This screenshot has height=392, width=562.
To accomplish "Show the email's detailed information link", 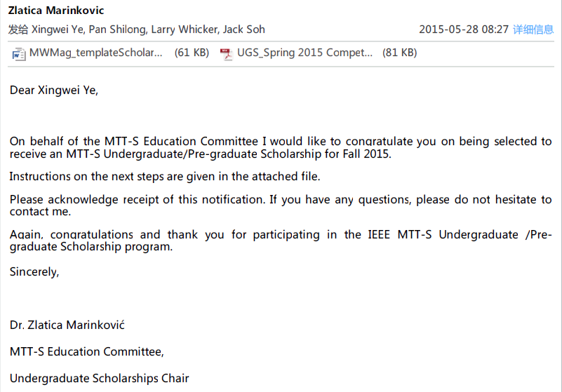I will point(533,29).
